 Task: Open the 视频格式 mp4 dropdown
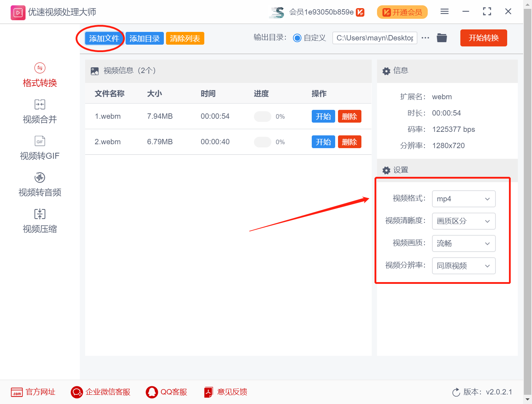click(464, 199)
